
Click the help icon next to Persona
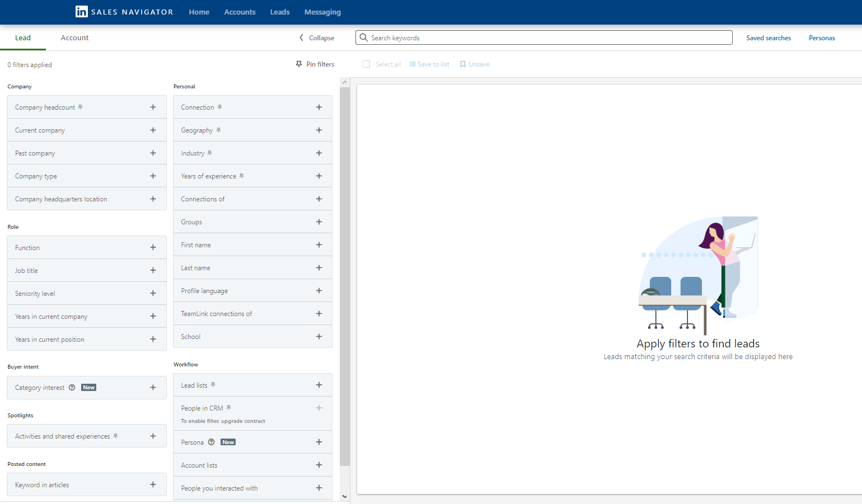click(x=211, y=442)
